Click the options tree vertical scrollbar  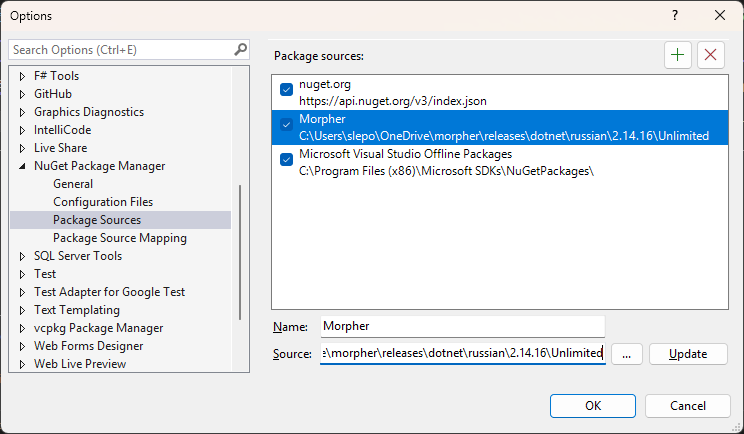pos(239,250)
